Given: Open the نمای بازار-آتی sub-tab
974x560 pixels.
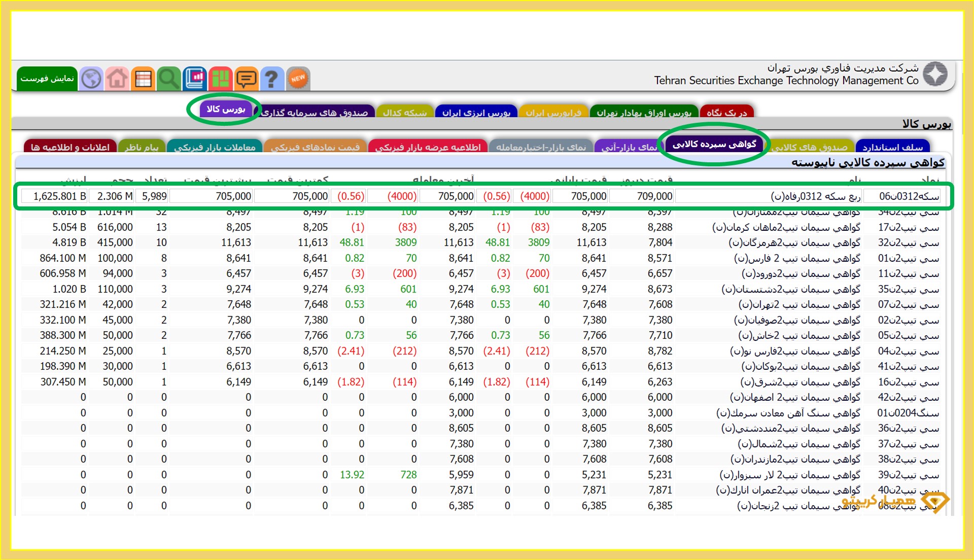Looking at the screenshot, I should [x=629, y=147].
